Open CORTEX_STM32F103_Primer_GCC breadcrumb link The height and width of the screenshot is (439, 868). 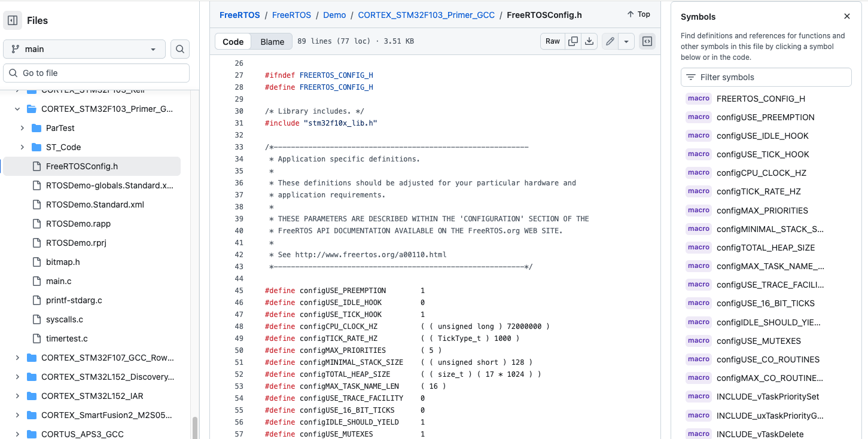coord(426,15)
